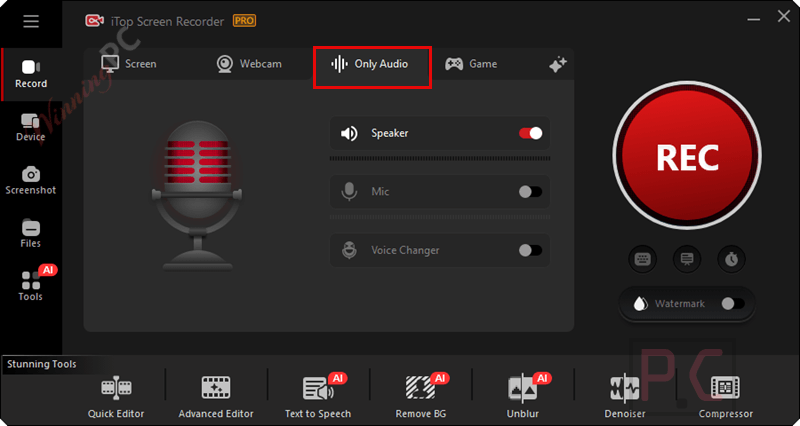This screenshot has width=800, height=426.
Task: Enable the Mic toggle
Action: (531, 192)
